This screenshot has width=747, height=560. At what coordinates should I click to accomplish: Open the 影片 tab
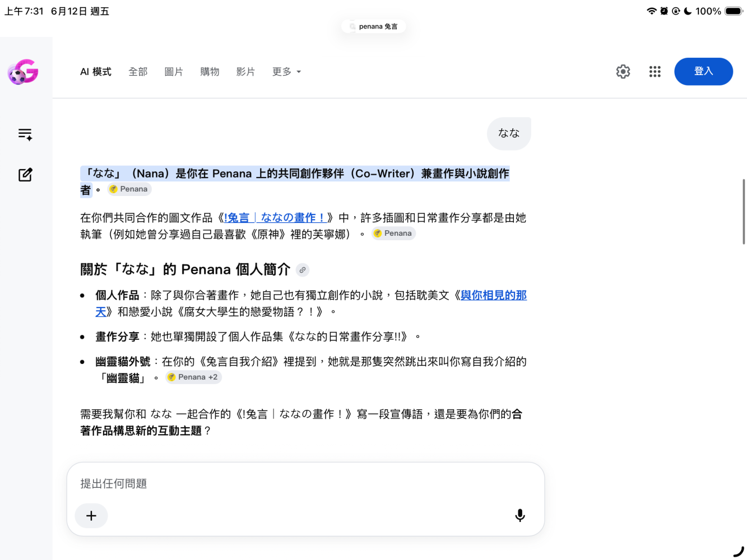pyautogui.click(x=245, y=72)
